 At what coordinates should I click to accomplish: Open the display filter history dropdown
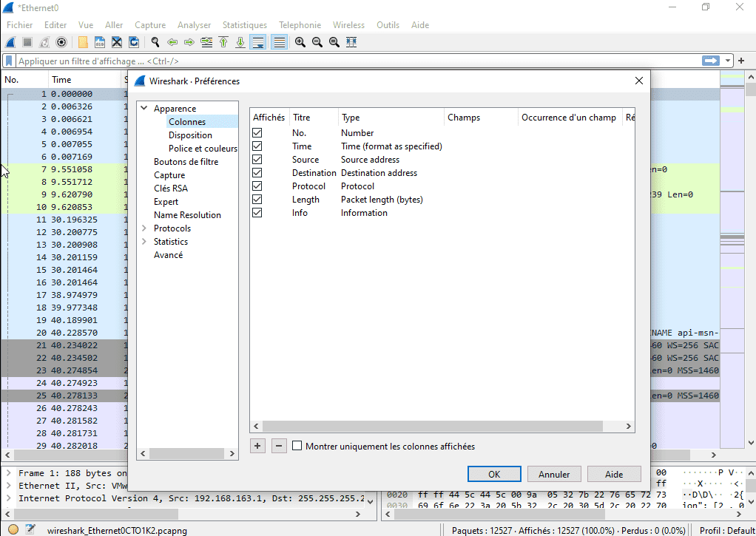coord(728,61)
